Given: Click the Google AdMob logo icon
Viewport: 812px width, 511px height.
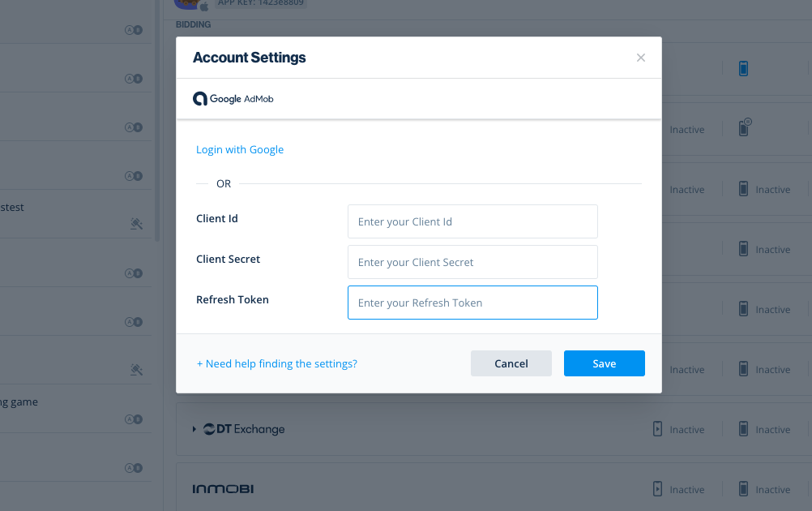Looking at the screenshot, I should (x=200, y=98).
